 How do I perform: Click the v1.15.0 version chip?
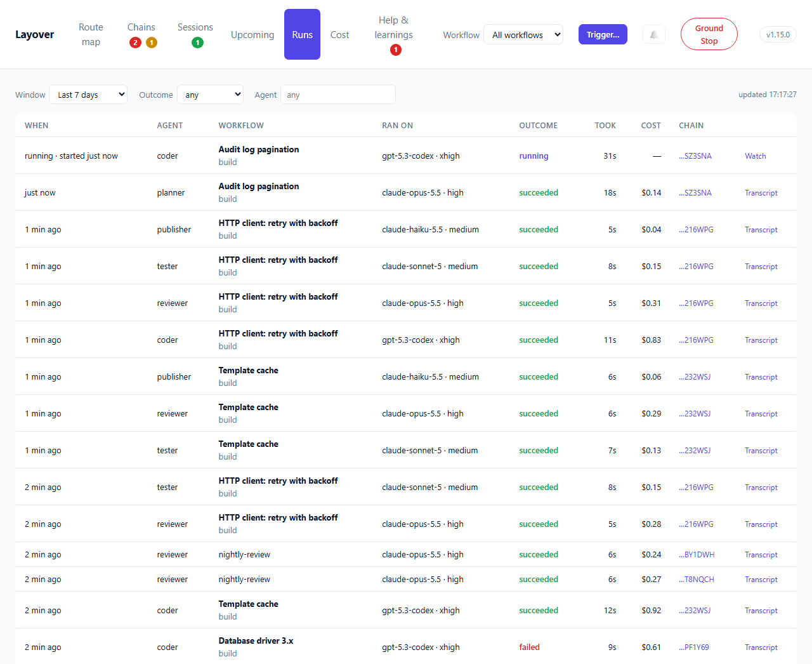[778, 34]
